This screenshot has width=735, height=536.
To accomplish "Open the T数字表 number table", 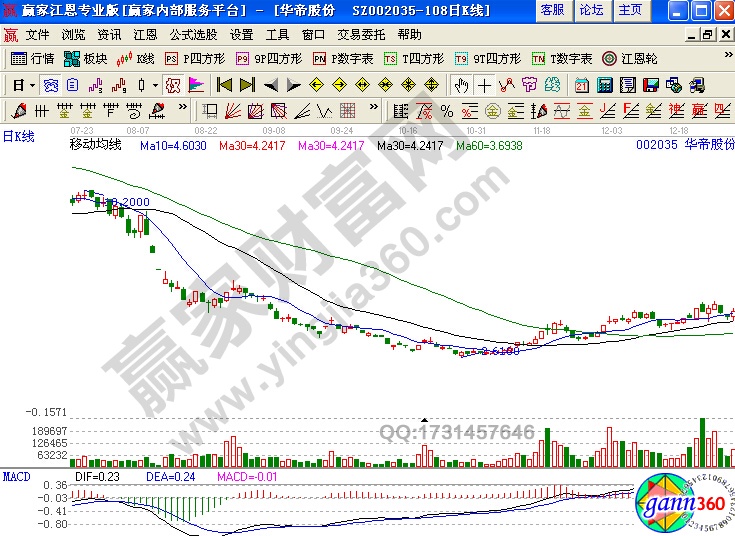I will [562, 58].
